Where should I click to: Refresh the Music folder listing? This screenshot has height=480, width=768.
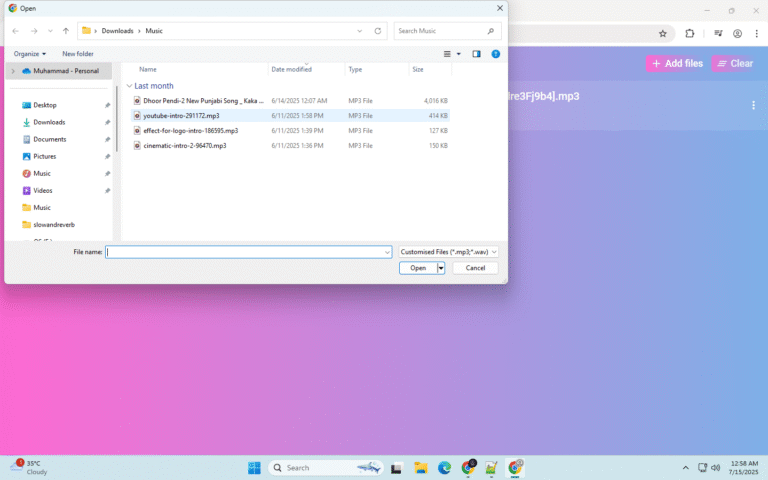(x=377, y=31)
